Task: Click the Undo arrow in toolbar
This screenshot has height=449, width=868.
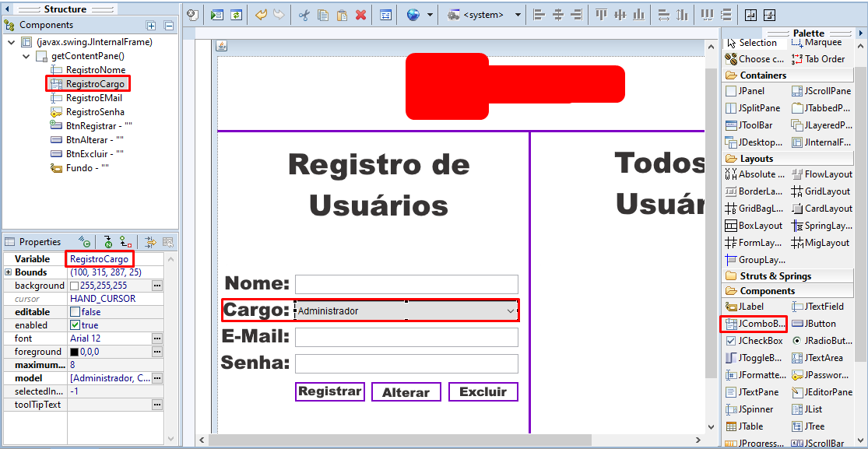Action: [x=261, y=15]
